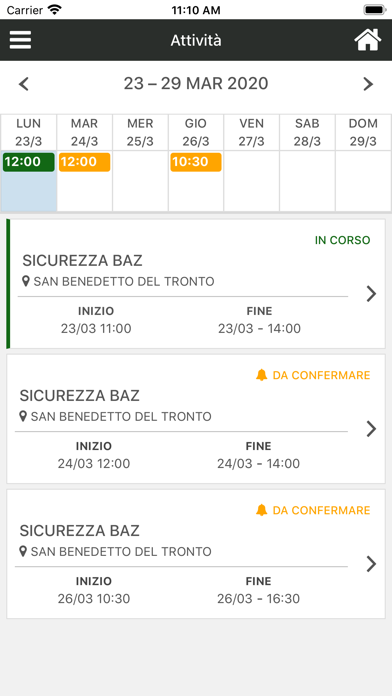Go to next week arrow

pyautogui.click(x=368, y=84)
